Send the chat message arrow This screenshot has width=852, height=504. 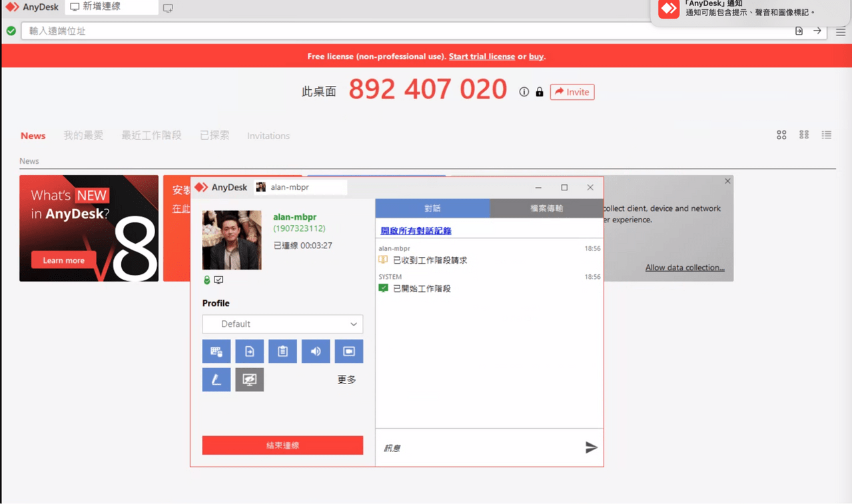click(x=591, y=447)
